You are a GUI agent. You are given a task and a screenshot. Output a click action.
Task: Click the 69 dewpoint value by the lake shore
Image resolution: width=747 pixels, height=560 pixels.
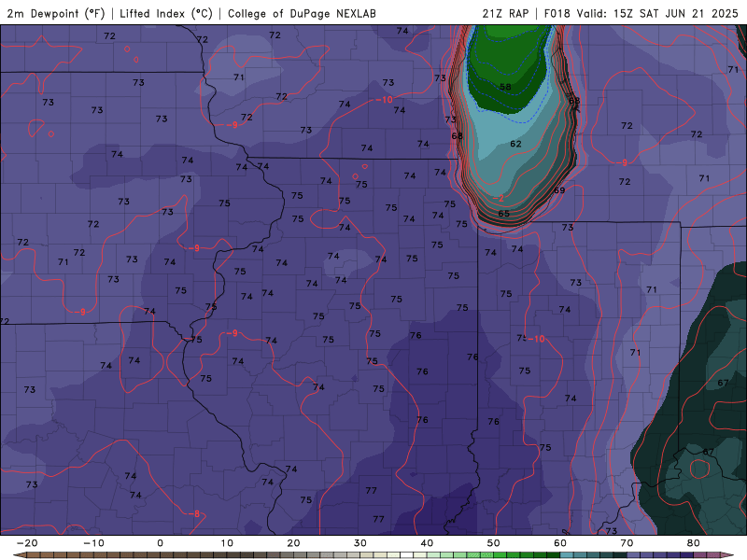tap(559, 190)
